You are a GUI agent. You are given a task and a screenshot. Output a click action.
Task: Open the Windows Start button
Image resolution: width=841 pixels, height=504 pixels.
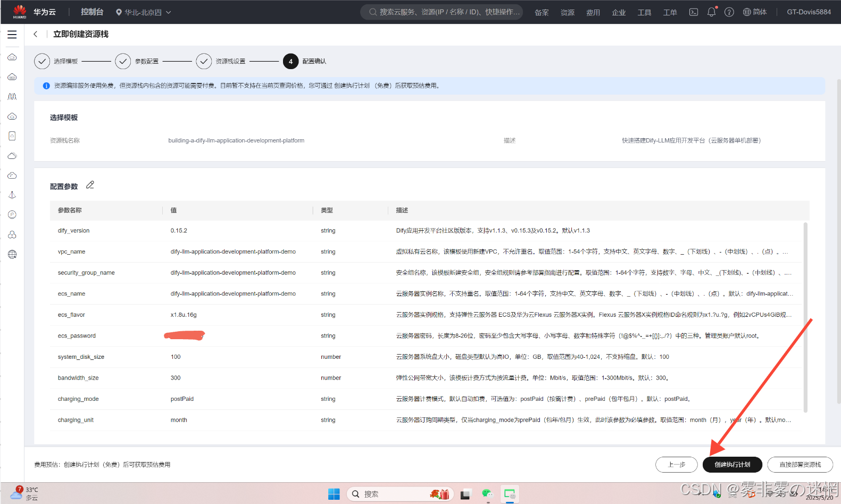(334, 494)
